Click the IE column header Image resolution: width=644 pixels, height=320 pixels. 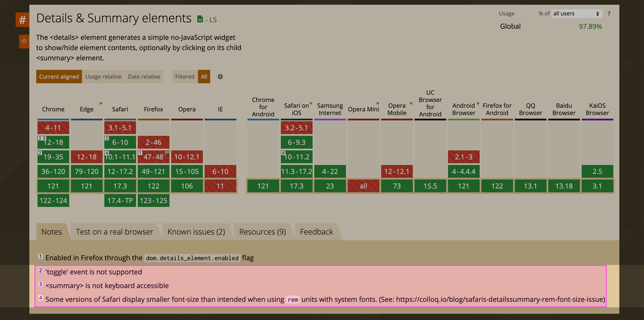point(220,109)
